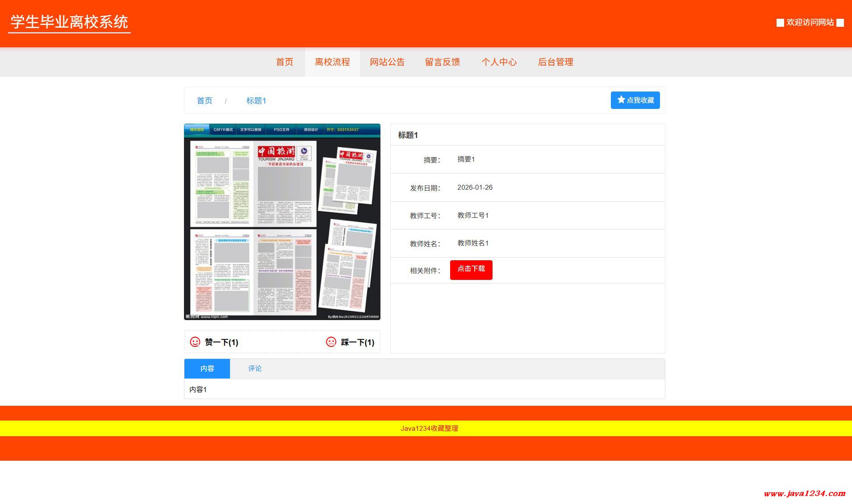Click the frowning face dislike icon
Screen dimensions: 852x504
pos(331,342)
